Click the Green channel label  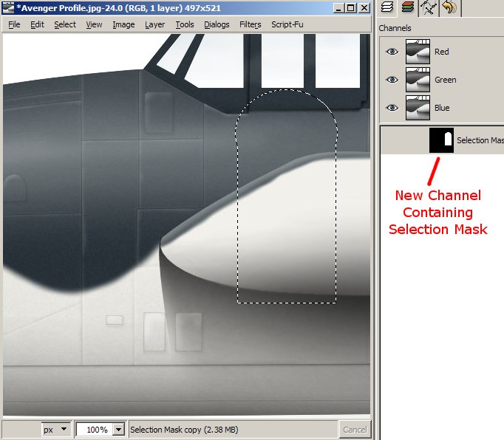coord(445,79)
